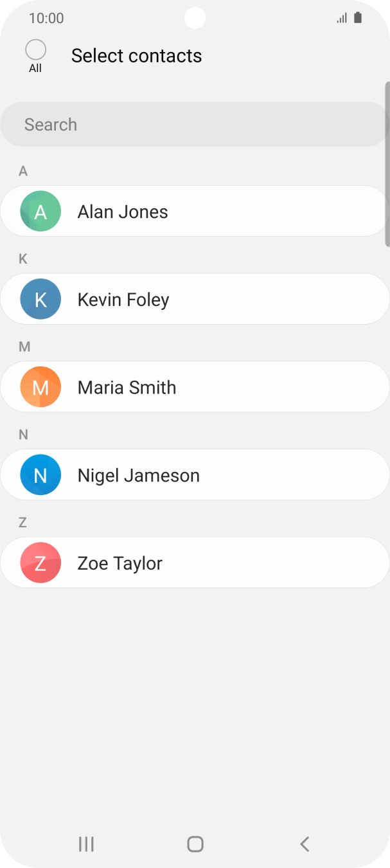Focus the Search contacts field
390x868 pixels.
(x=193, y=124)
